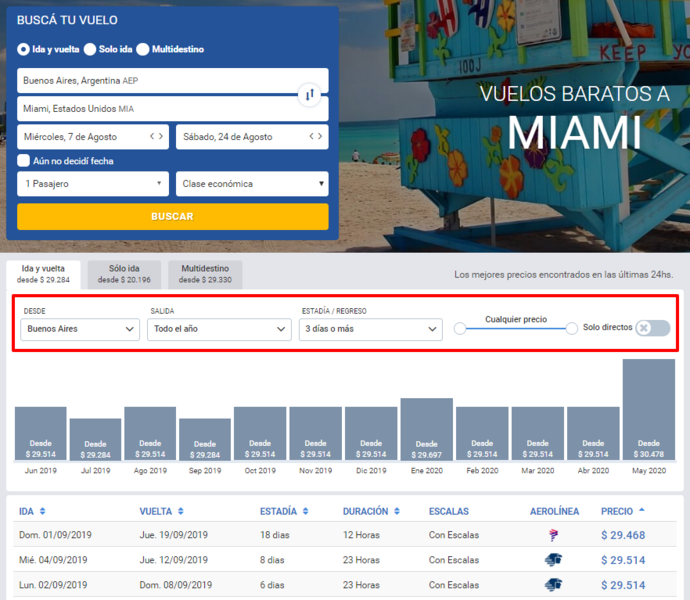Image resolution: width=690 pixels, height=600 pixels.
Task: Select the Nov 2019 price bar
Action: point(316,433)
